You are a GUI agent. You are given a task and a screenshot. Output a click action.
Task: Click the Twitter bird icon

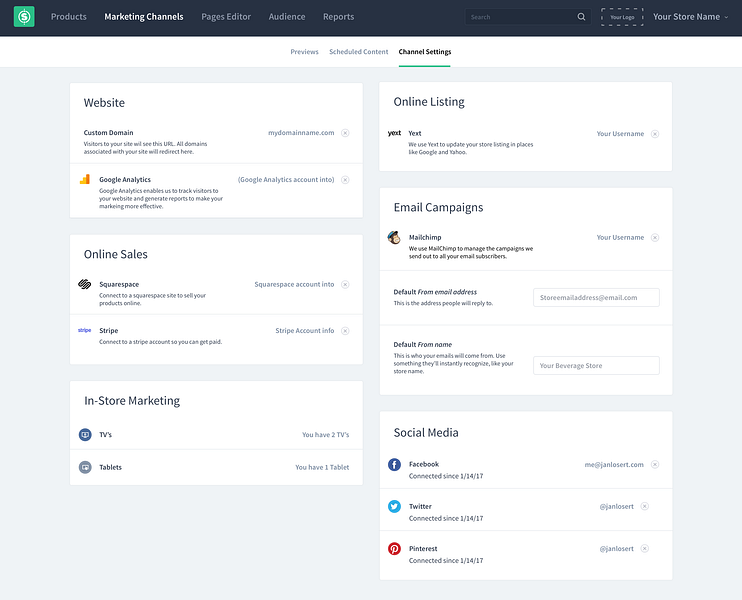coord(394,506)
